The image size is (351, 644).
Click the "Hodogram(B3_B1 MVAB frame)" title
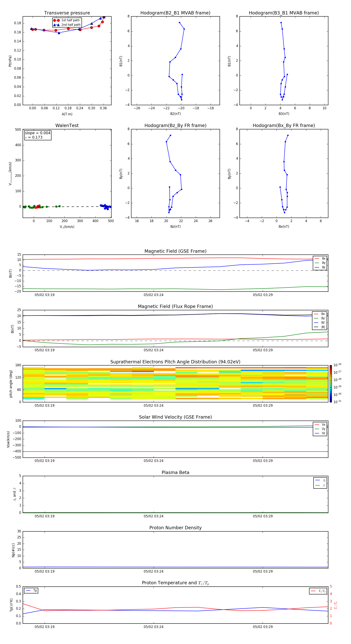point(284,13)
